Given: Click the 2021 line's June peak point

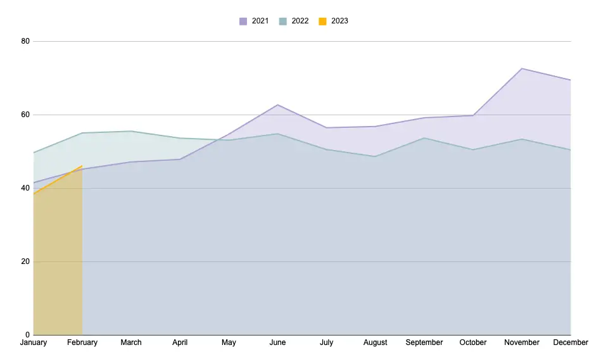Looking at the screenshot, I should point(277,105).
